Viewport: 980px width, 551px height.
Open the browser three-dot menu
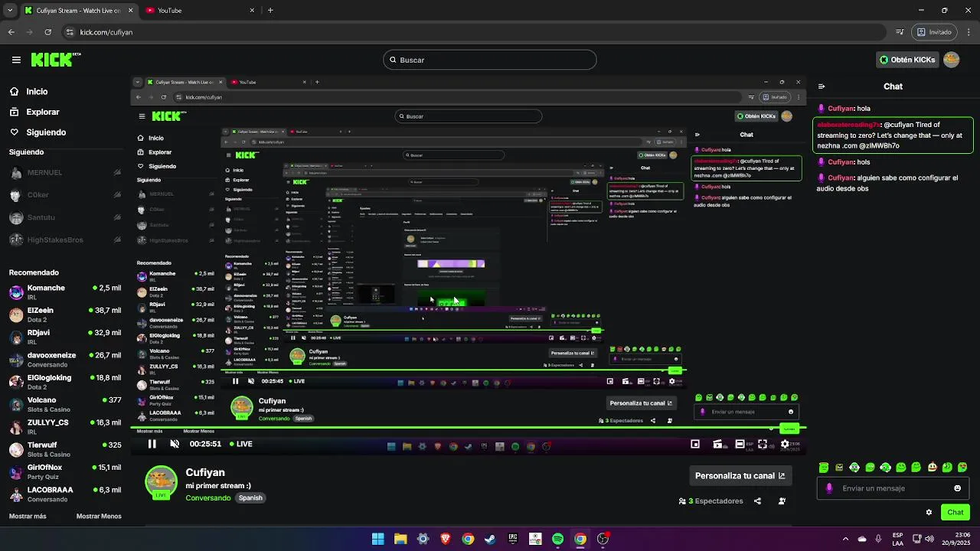(x=968, y=32)
